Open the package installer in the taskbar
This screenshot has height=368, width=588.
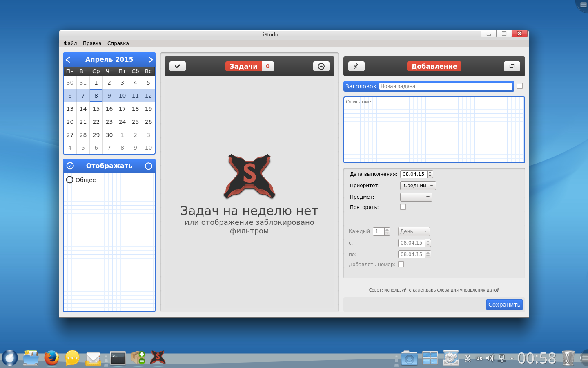138,358
